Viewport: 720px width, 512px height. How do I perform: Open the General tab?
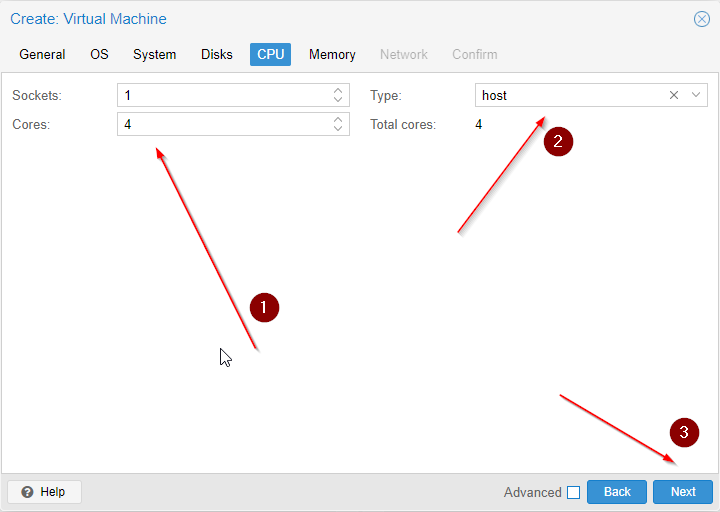pos(42,54)
